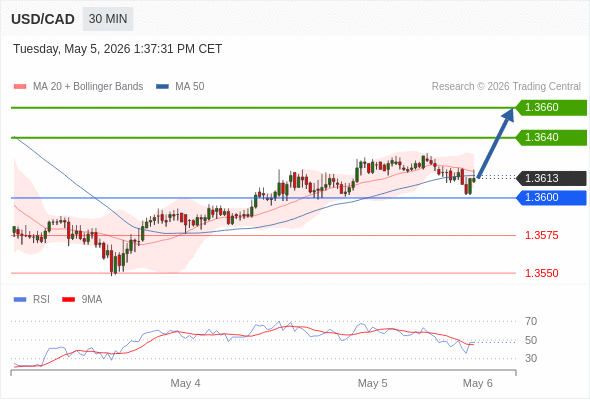590x400 pixels.
Task: Click the 1.3640 resistance price tag
Action: point(551,137)
